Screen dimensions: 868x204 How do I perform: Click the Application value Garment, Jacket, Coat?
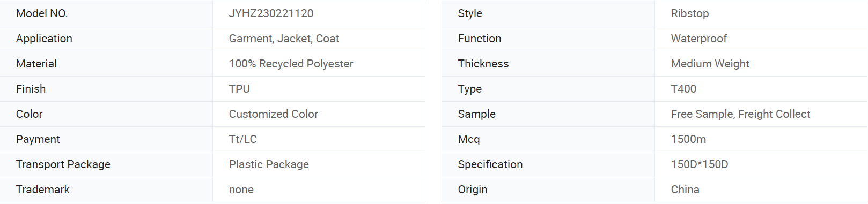pyautogui.click(x=284, y=39)
